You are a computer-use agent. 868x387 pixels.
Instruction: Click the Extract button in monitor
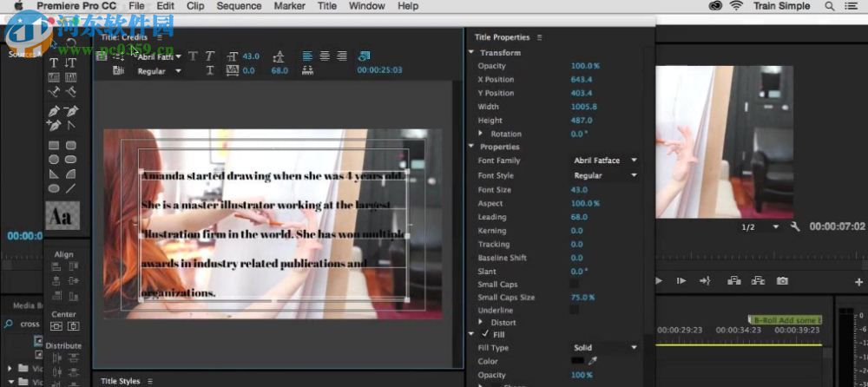click(758, 280)
